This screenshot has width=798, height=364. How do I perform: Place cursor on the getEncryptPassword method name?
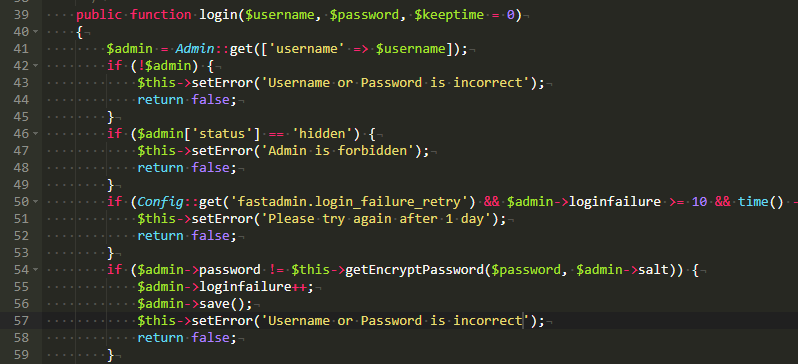pos(413,270)
